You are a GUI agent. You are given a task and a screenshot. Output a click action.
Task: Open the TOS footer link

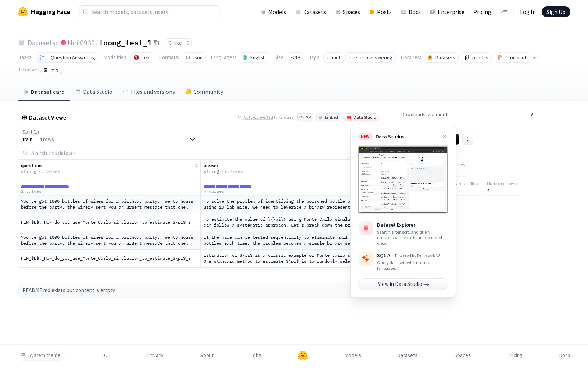(x=106, y=355)
